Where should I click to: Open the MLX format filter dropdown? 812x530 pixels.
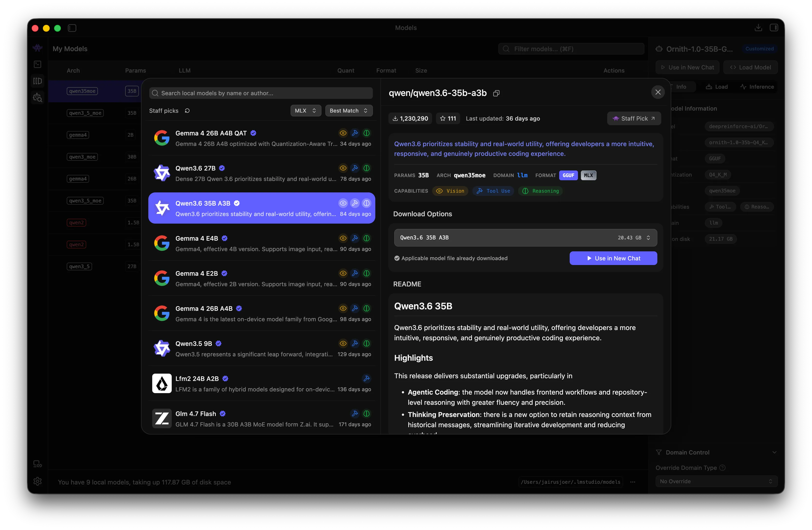pyautogui.click(x=306, y=111)
